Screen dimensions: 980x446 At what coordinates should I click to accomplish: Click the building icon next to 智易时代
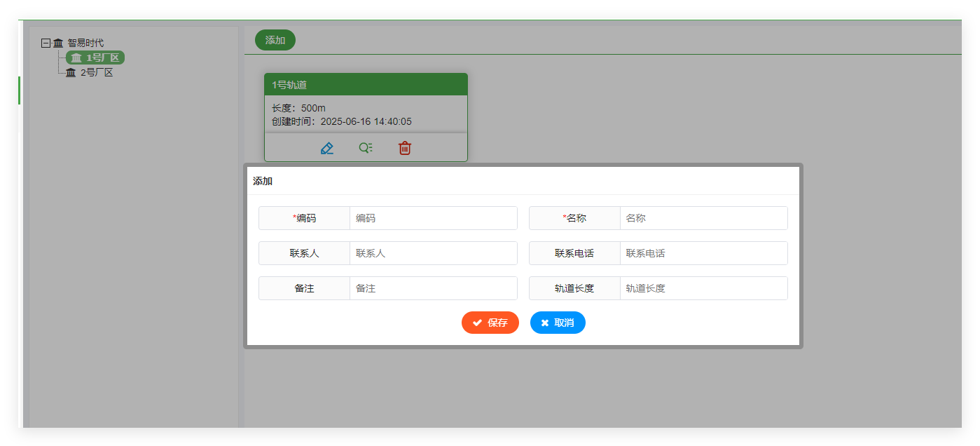pyautogui.click(x=58, y=42)
